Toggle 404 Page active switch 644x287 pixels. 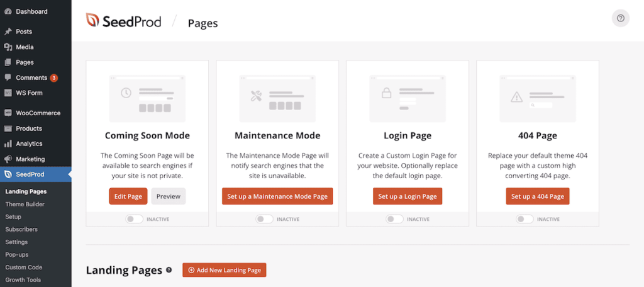[x=525, y=219]
